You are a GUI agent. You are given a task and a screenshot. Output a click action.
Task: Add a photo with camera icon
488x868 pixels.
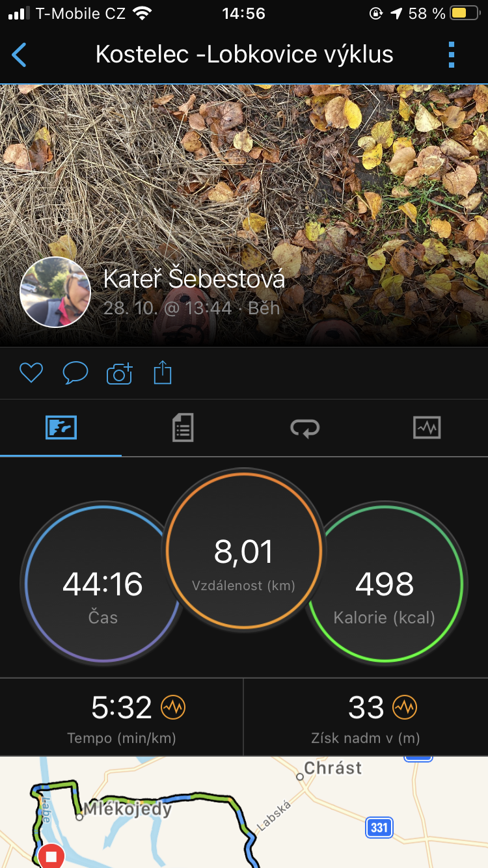click(119, 373)
